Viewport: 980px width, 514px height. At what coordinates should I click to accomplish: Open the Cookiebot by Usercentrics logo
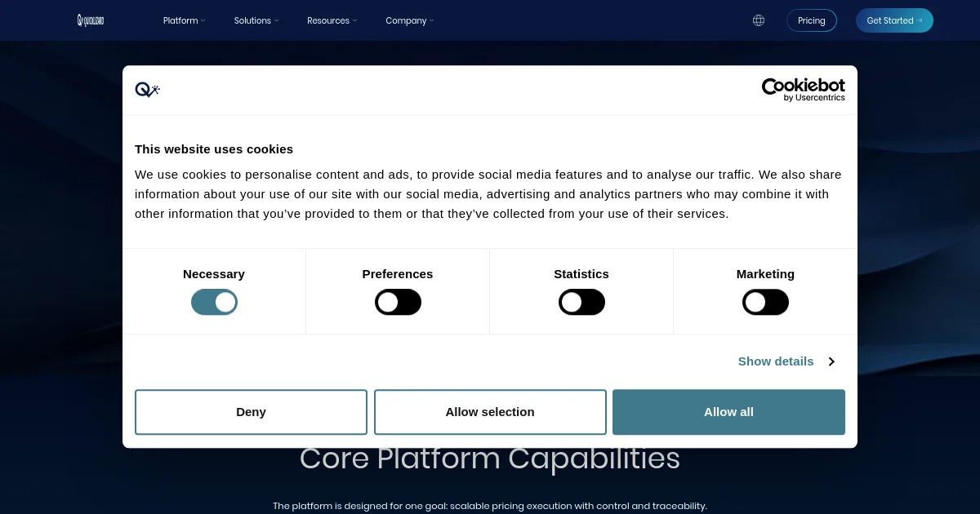[804, 90]
